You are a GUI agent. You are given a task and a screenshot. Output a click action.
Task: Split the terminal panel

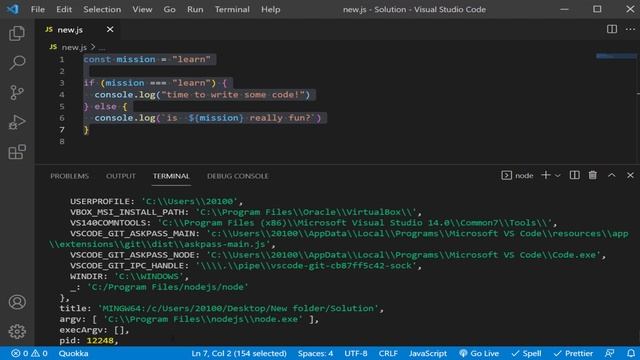click(574, 175)
